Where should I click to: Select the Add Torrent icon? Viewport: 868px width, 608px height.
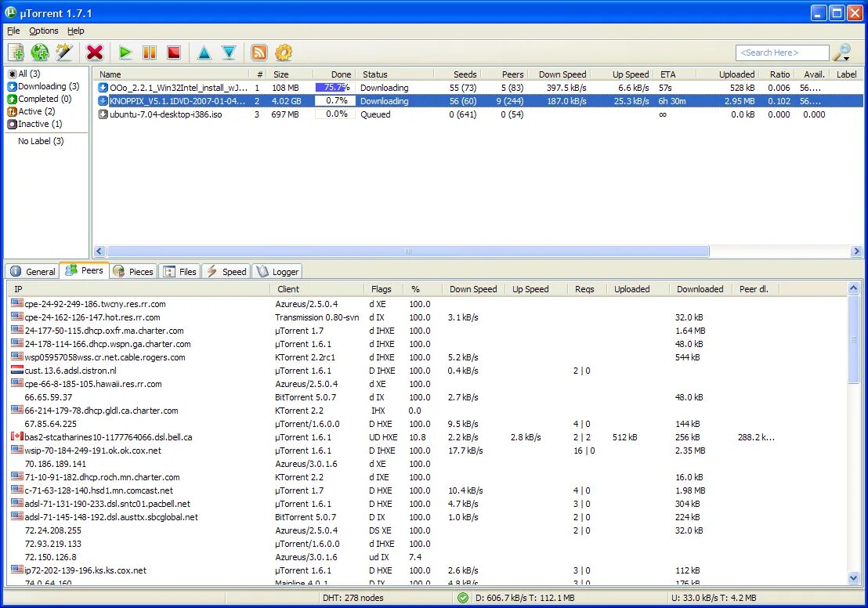tap(16, 52)
